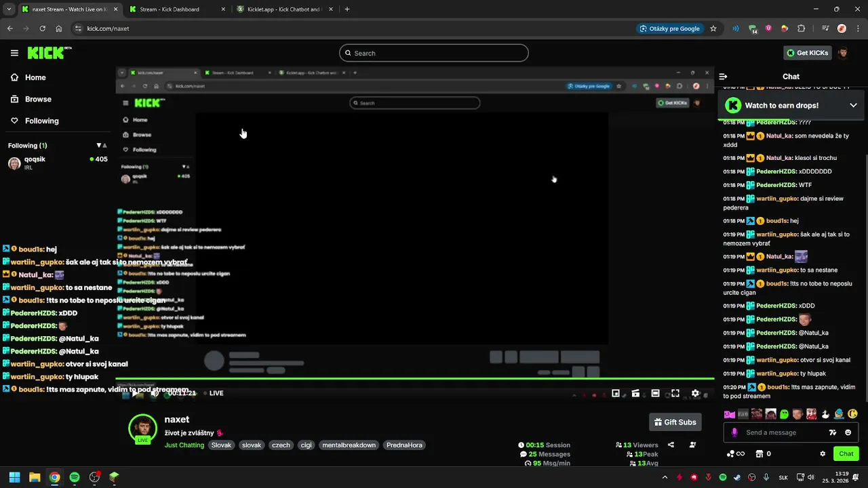Select the mentalbreakdown tag
868x488 pixels.
[x=349, y=445]
